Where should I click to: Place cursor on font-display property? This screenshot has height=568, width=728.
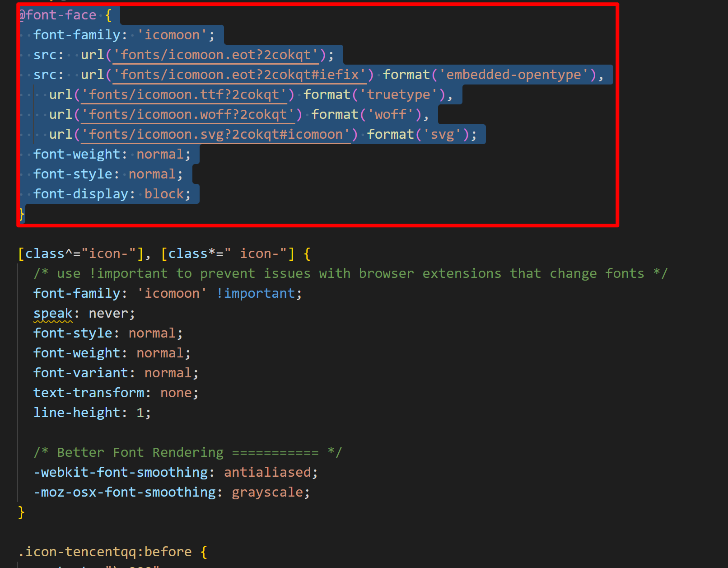[x=81, y=194]
